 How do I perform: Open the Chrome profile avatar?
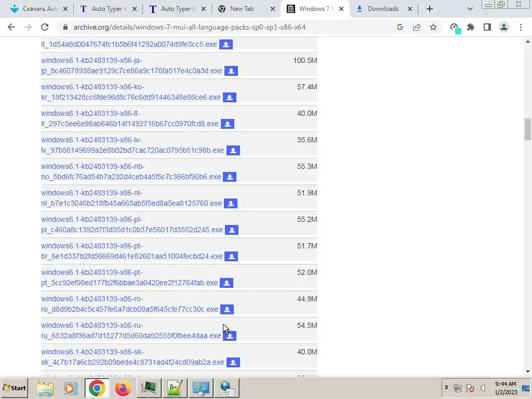(x=504, y=27)
